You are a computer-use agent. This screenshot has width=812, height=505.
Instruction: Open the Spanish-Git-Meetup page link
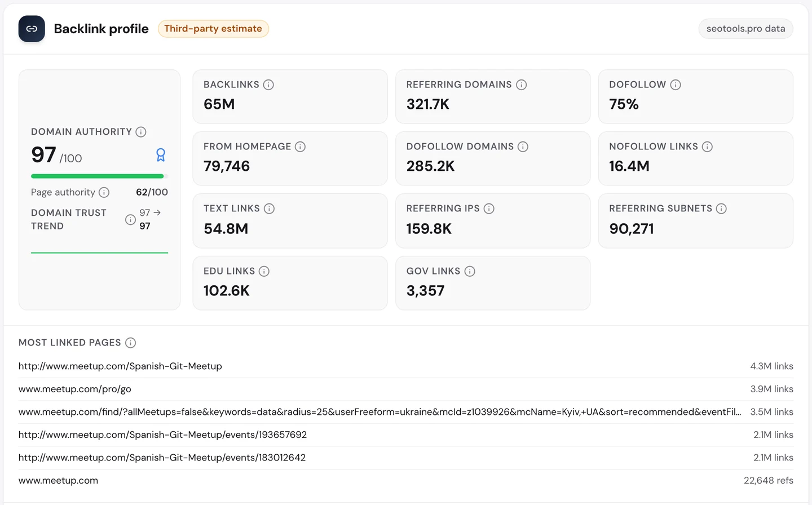(x=120, y=366)
